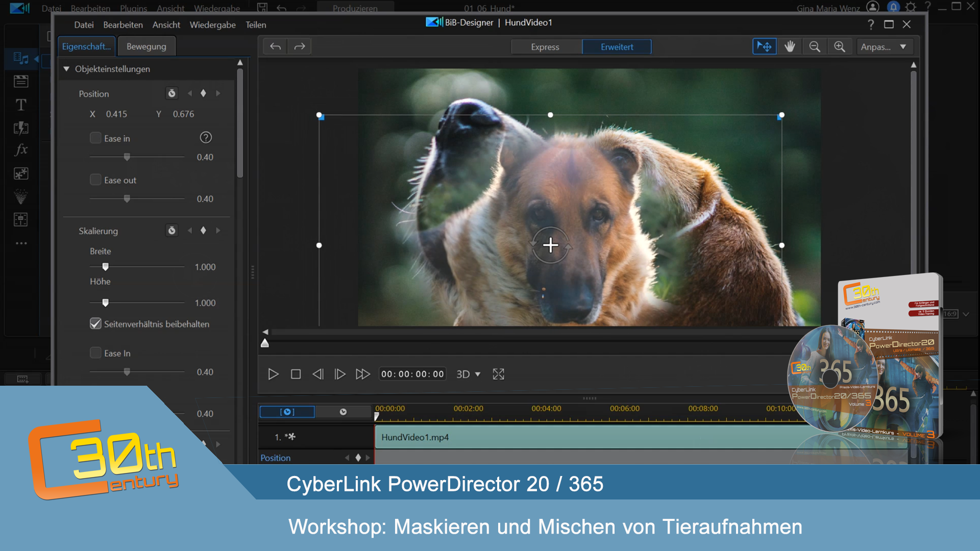980x551 pixels.
Task: Click the Undo arrow in the BiB-Designer
Action: coord(275,46)
